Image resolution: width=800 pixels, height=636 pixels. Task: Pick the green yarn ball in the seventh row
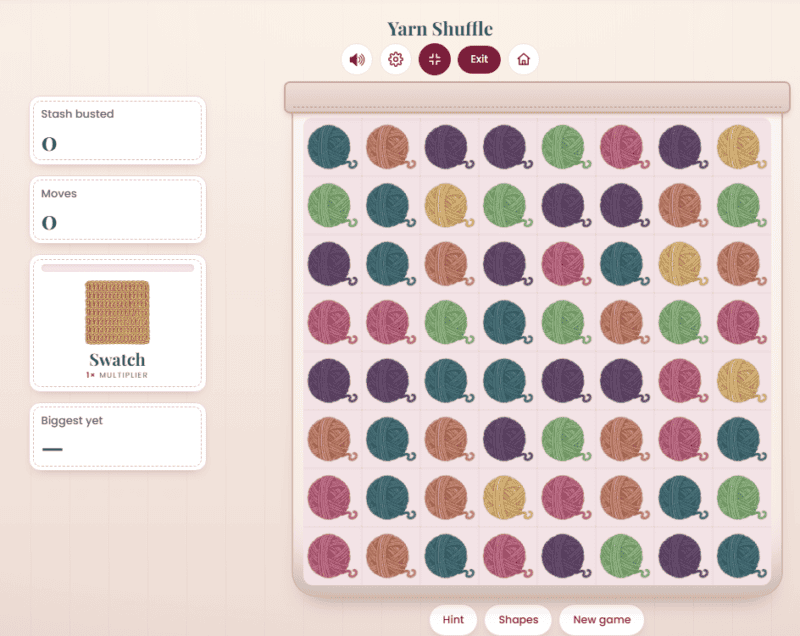pyautogui.click(x=741, y=498)
